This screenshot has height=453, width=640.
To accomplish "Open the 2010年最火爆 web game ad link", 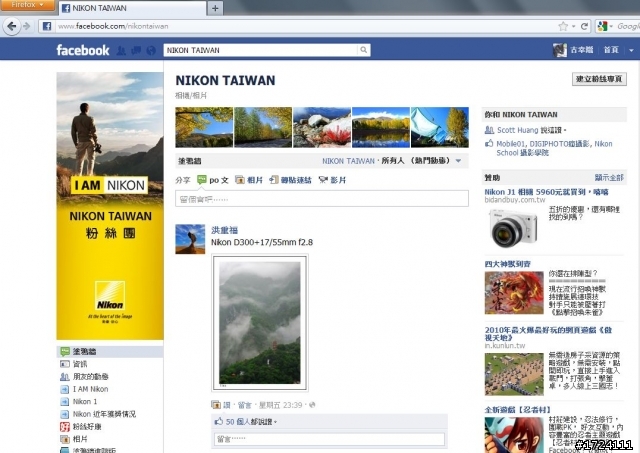I will point(548,334).
